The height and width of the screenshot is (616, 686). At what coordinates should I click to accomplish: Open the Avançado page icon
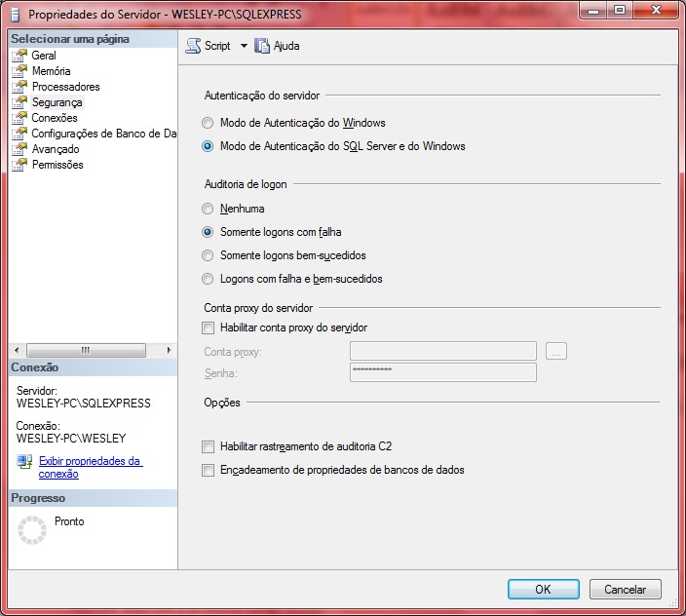19,149
